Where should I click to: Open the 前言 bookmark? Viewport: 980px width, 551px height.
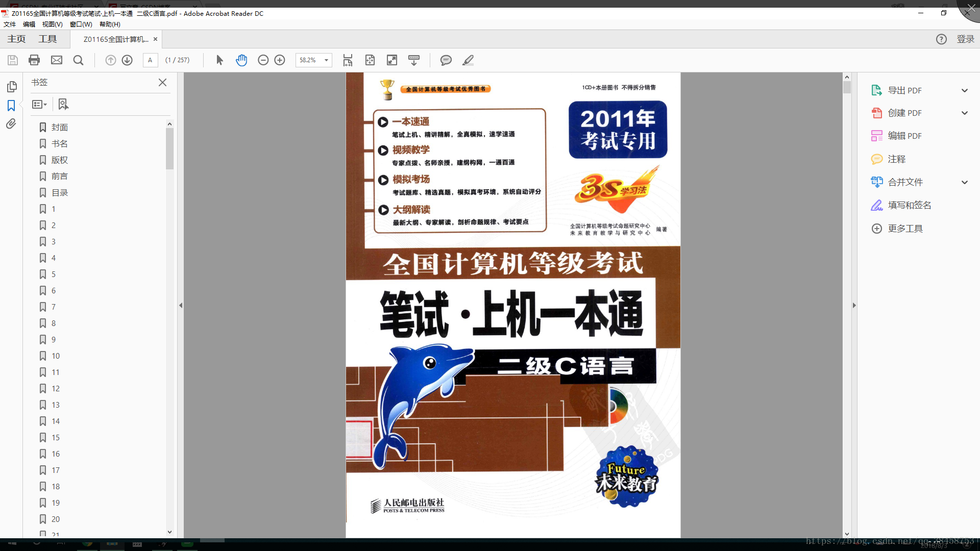[x=60, y=176]
